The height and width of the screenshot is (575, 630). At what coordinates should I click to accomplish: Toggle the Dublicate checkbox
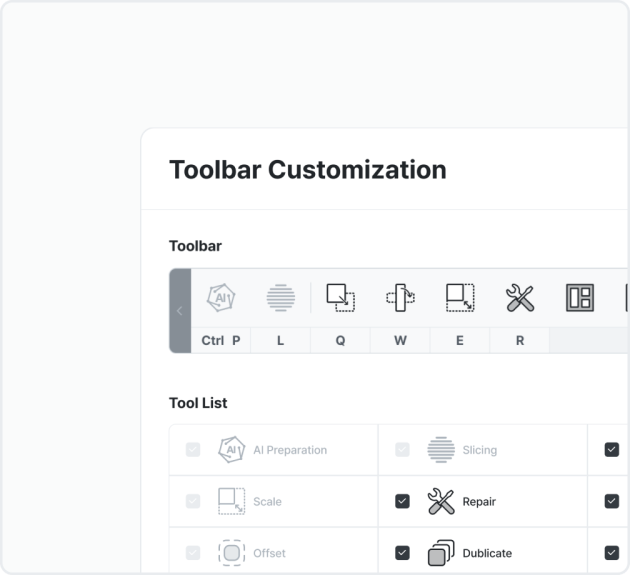tap(402, 553)
